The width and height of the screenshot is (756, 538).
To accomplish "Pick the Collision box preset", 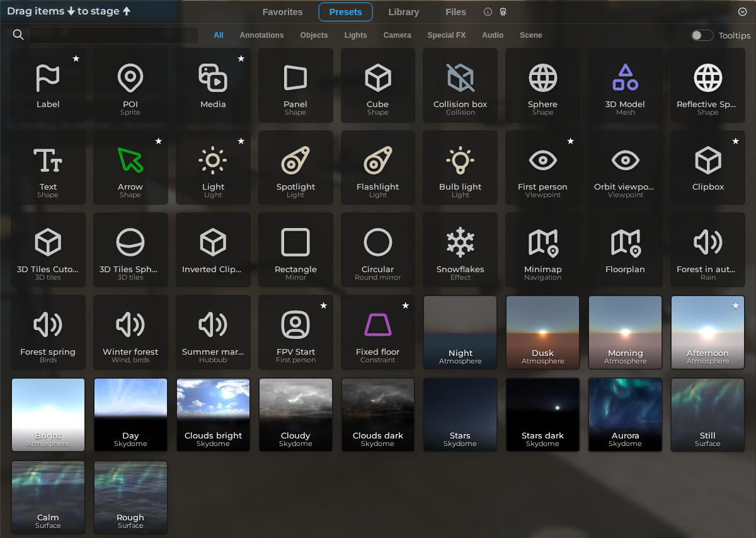I will 461,85.
